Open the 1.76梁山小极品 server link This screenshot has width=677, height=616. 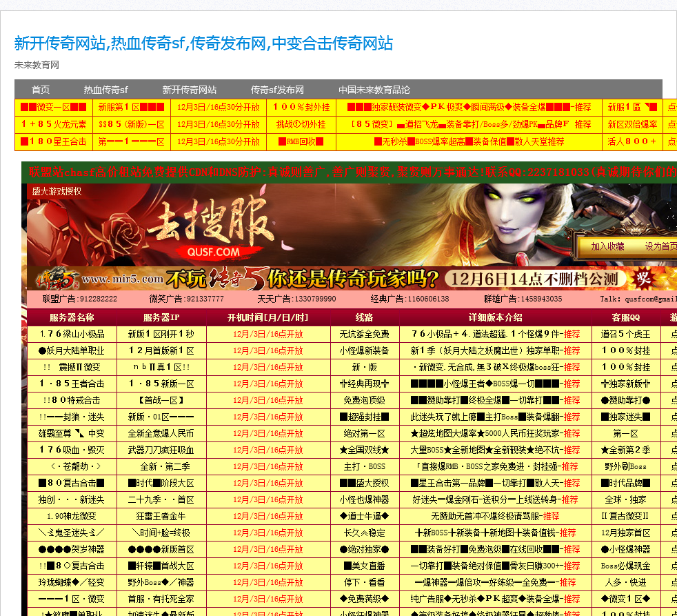(x=72, y=335)
